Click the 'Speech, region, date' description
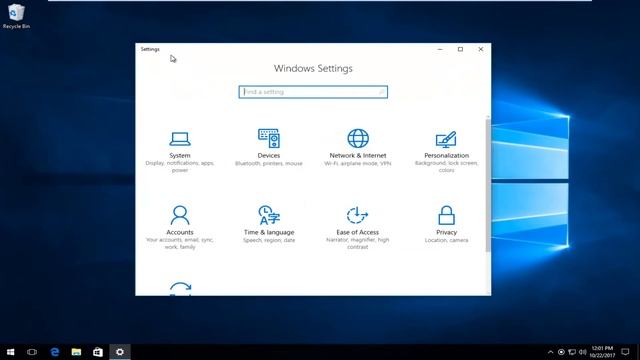 [x=269, y=240]
